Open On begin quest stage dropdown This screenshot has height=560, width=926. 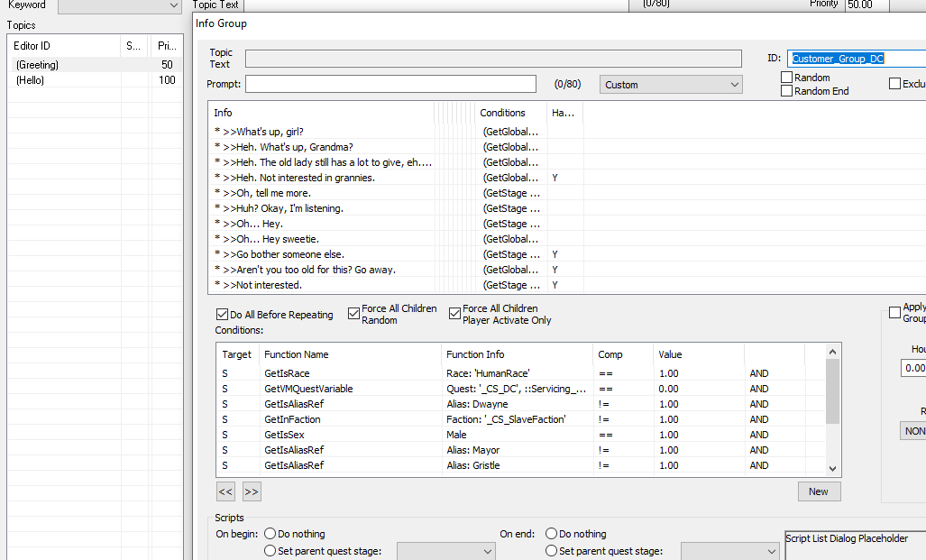[446, 551]
